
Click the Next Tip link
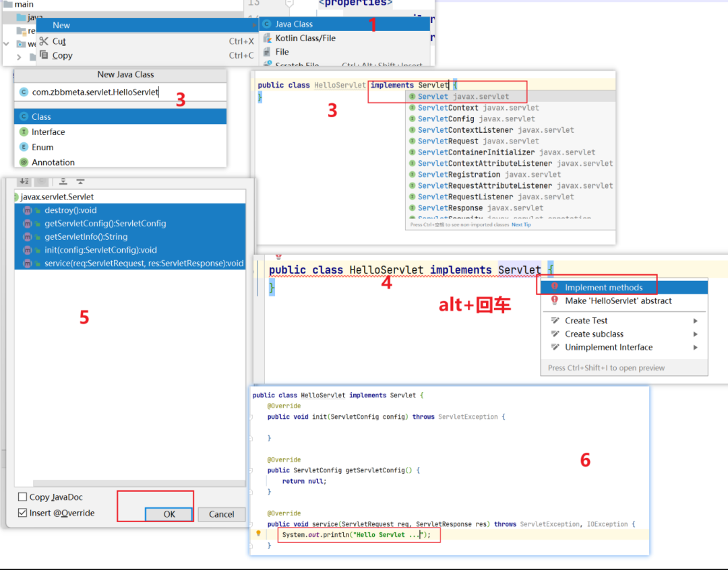(x=521, y=224)
